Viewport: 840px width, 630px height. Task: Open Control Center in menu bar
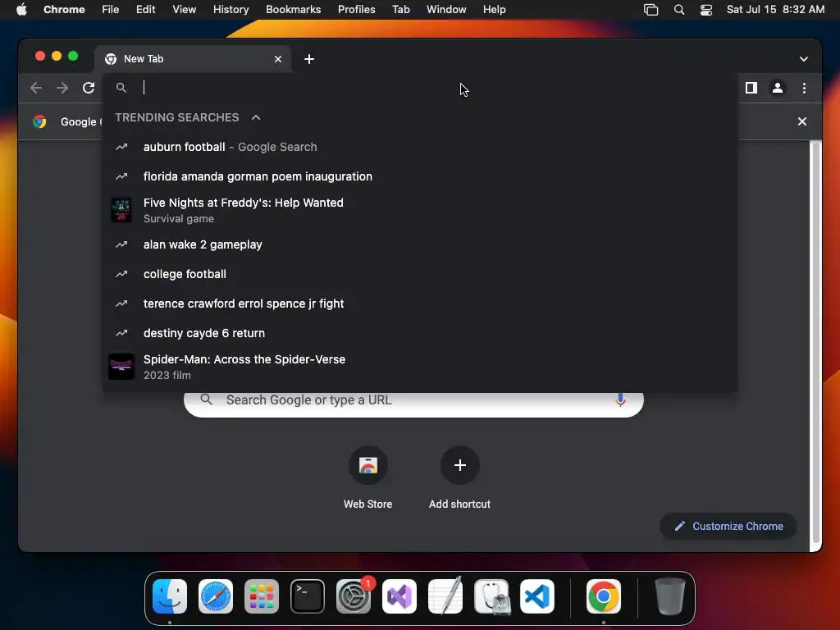706,10
